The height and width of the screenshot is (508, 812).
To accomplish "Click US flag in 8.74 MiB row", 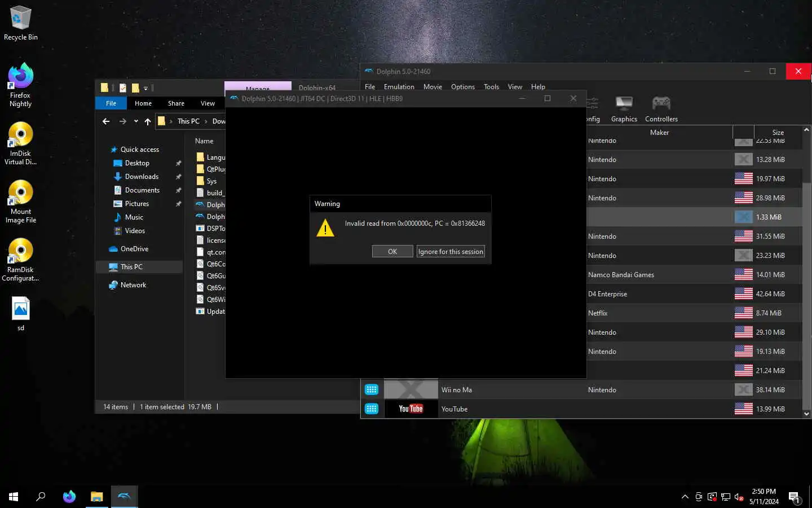I will pyautogui.click(x=744, y=313).
